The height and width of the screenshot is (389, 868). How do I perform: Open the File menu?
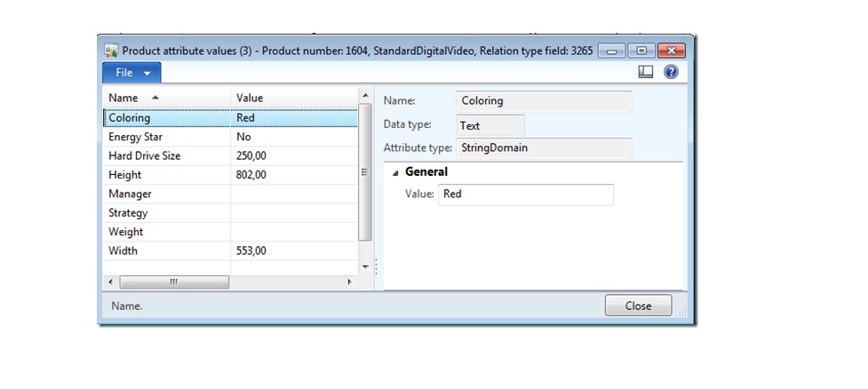pos(131,73)
